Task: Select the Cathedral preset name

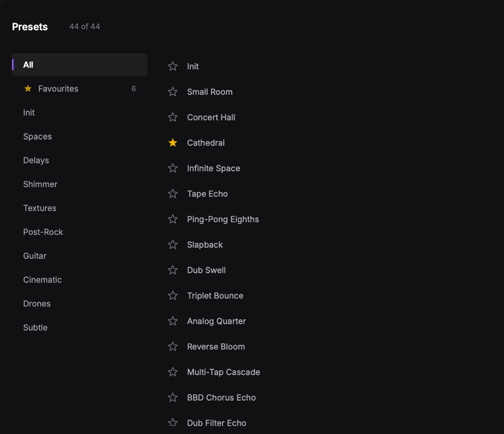Action: (206, 143)
